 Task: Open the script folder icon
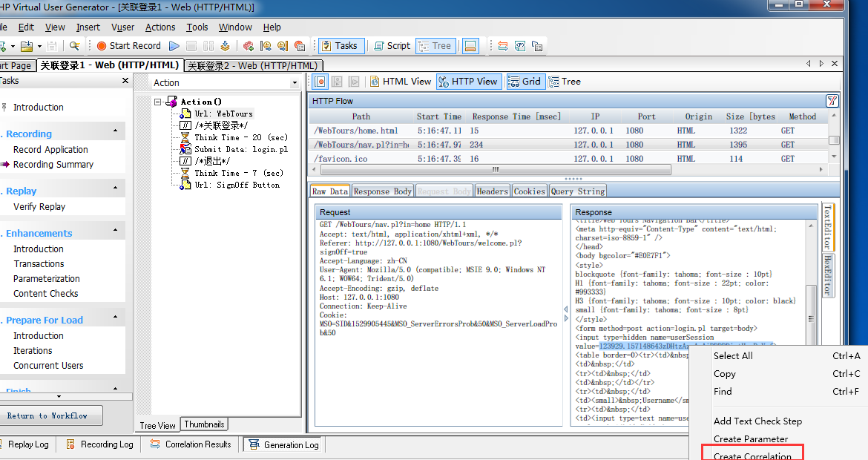(x=26, y=46)
